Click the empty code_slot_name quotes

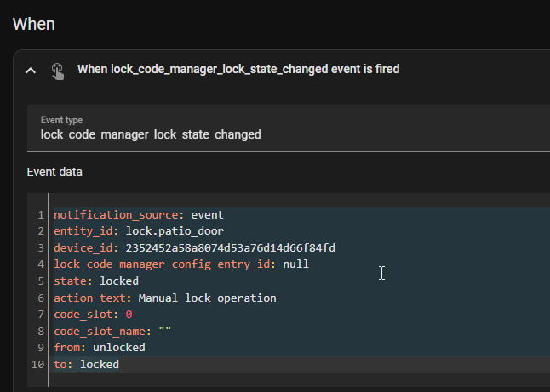click(165, 330)
